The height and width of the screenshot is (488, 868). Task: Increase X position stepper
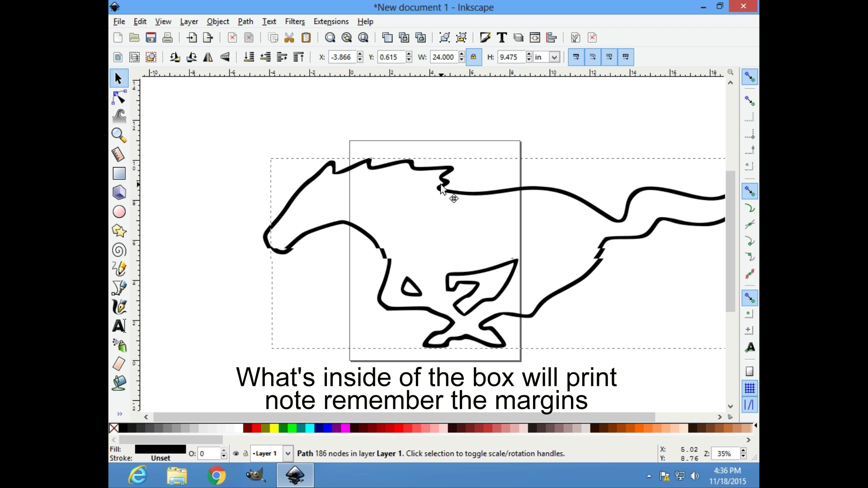(360, 54)
